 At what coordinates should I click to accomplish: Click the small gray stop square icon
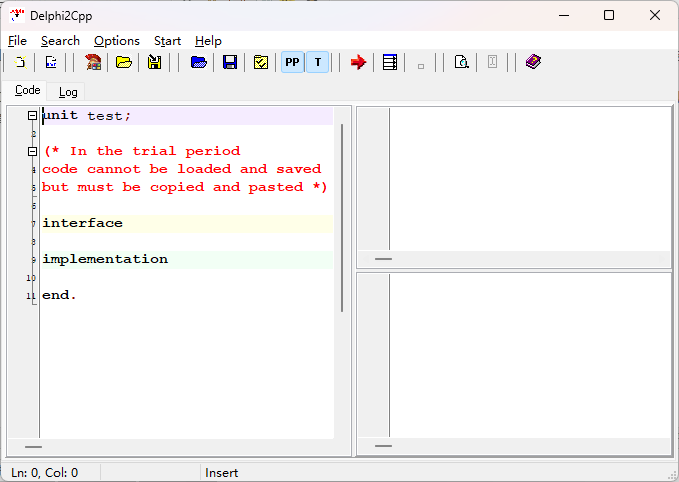point(421,66)
